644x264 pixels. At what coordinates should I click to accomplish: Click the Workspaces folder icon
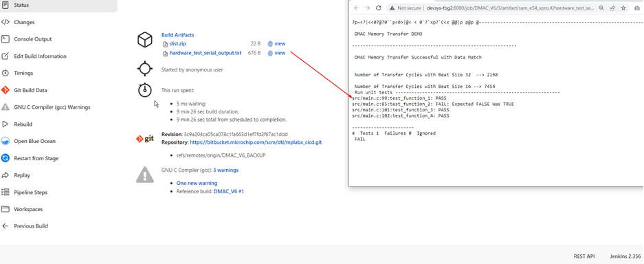5,209
